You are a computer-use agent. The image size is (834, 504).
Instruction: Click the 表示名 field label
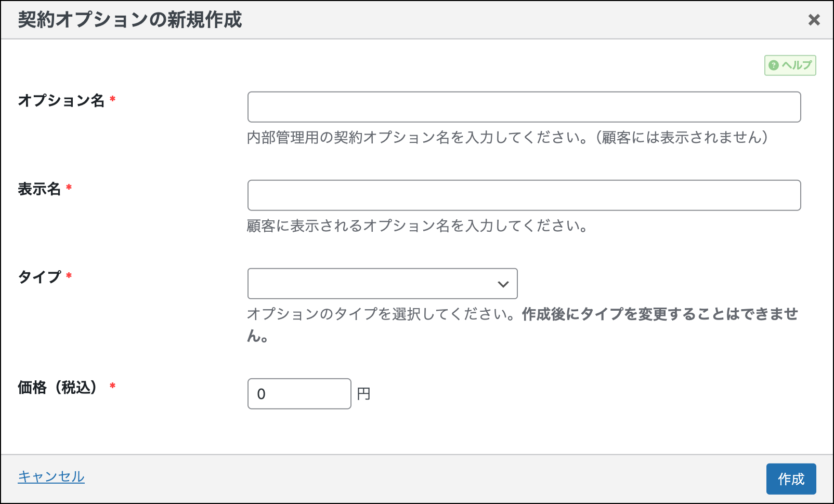tap(40, 189)
